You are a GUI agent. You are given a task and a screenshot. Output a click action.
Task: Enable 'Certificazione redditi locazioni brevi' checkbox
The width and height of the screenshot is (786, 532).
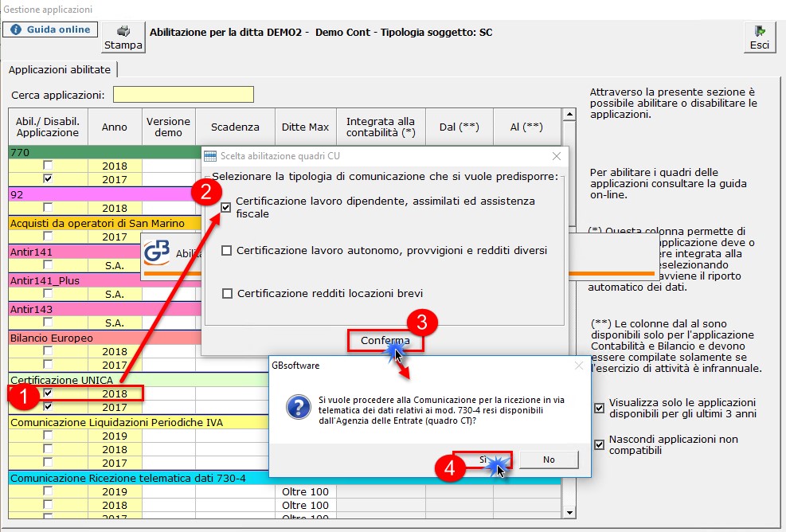(x=227, y=293)
